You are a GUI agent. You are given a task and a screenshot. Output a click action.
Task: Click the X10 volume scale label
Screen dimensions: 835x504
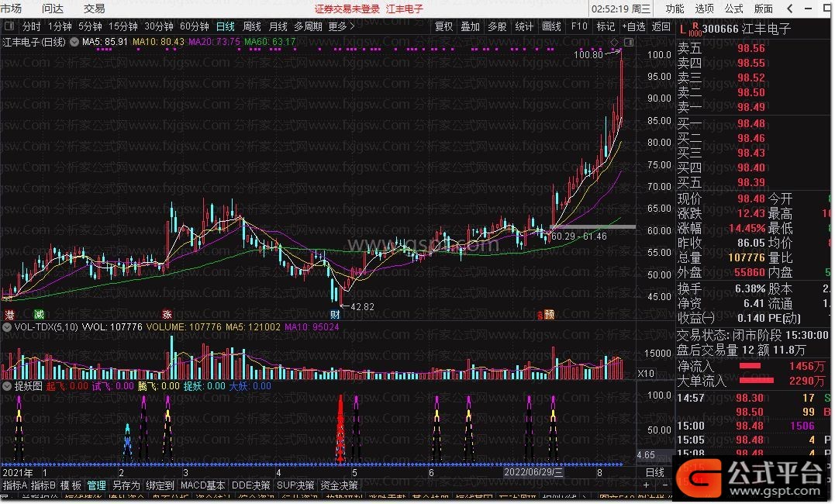coord(646,374)
